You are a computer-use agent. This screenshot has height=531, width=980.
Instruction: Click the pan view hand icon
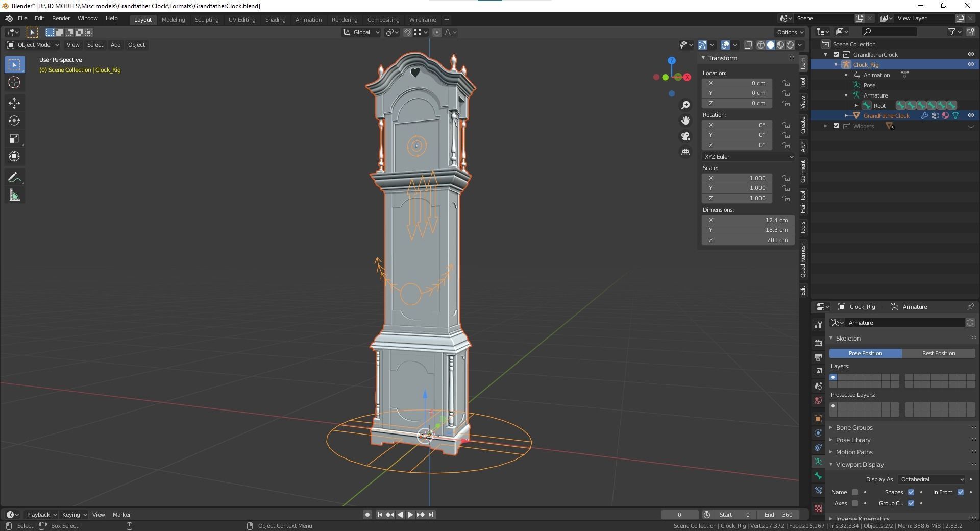tap(685, 120)
